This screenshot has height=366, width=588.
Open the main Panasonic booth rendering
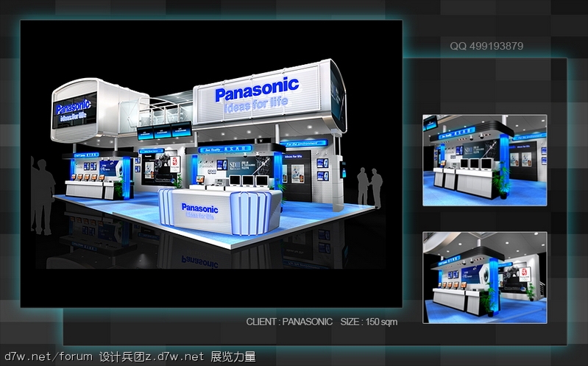click(x=211, y=163)
